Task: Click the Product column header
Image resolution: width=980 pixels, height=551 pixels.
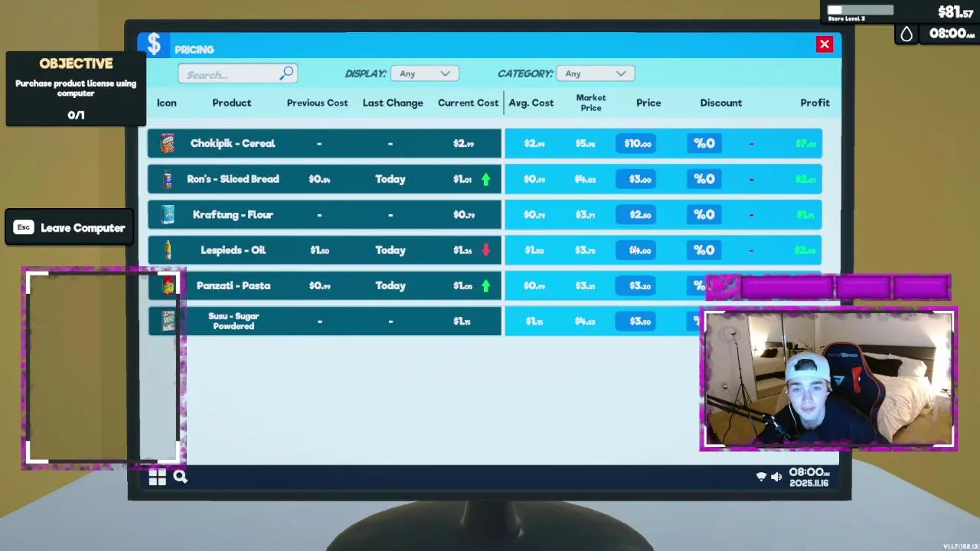Action: pos(232,103)
